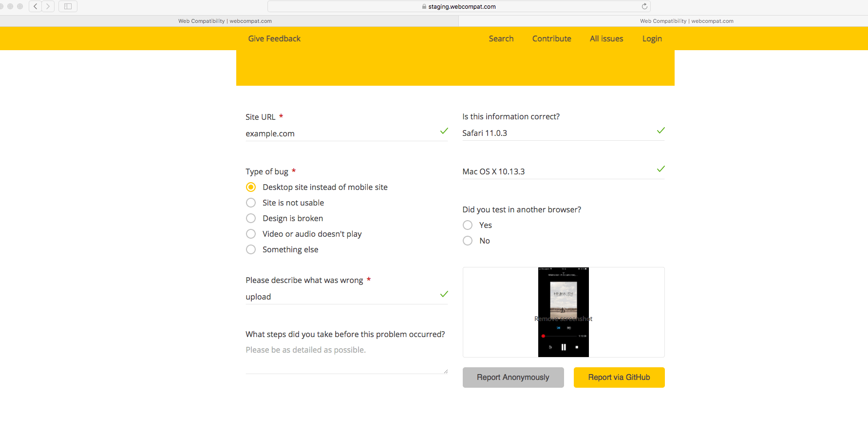
Task: Go to All issues page
Action: (x=606, y=38)
